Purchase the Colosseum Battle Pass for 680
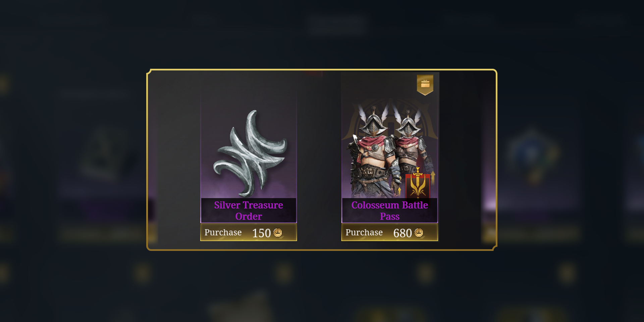Screen dimensions: 644x322 [390, 232]
